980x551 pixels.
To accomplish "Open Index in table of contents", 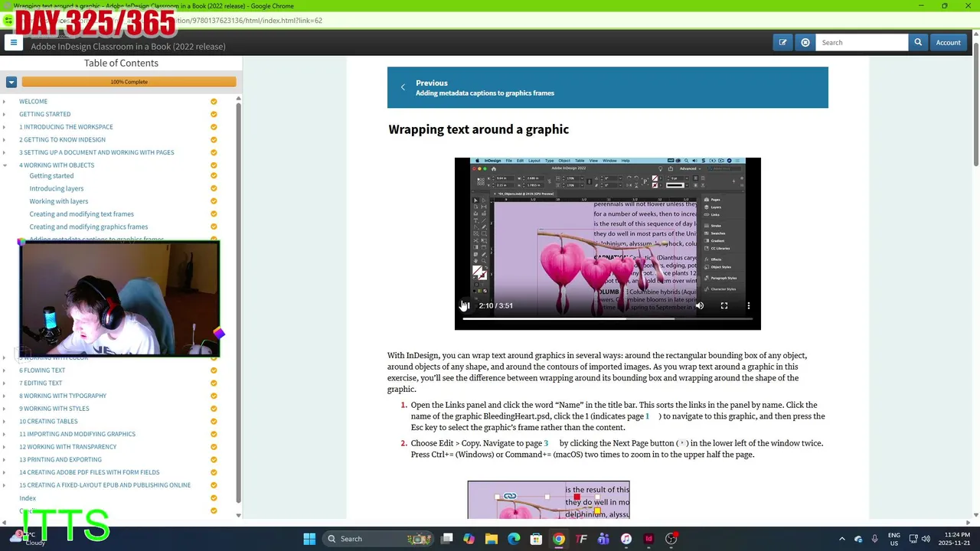I will tap(28, 498).
